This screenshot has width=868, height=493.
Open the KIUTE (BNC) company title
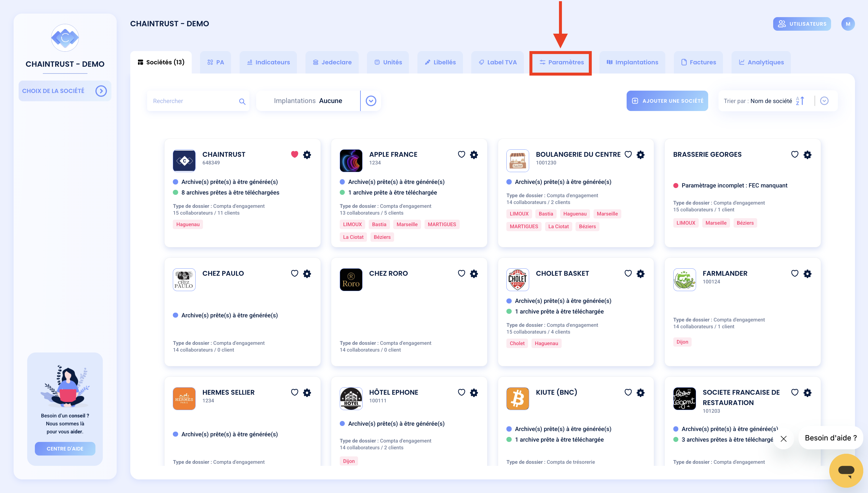[556, 392]
